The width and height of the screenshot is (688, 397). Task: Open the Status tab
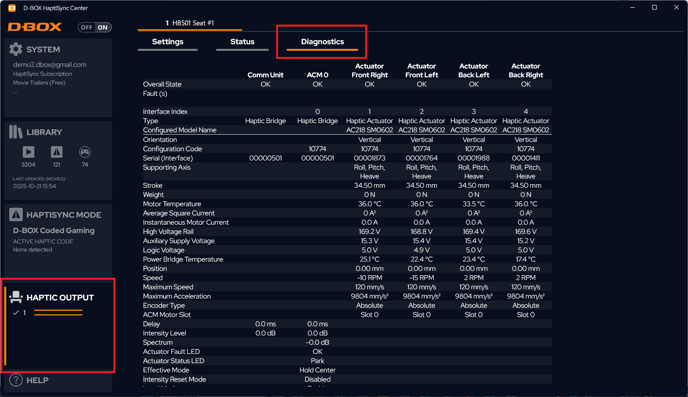click(x=242, y=42)
